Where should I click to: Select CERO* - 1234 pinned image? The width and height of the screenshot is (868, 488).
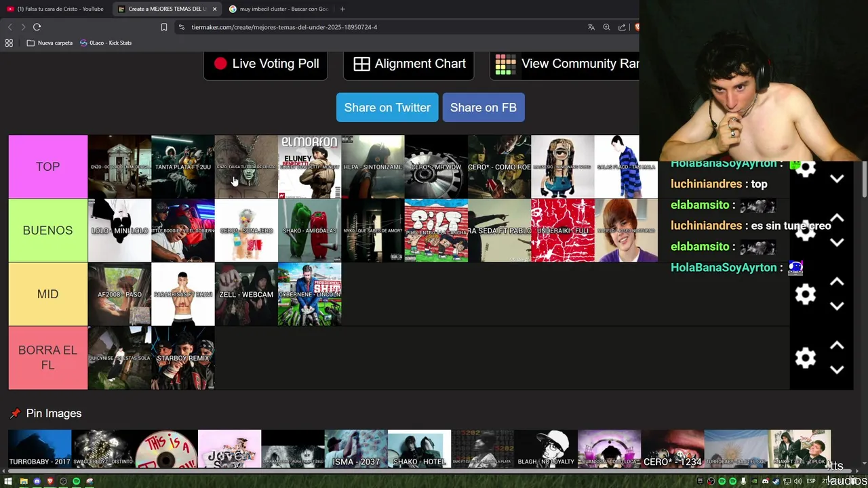click(672, 449)
